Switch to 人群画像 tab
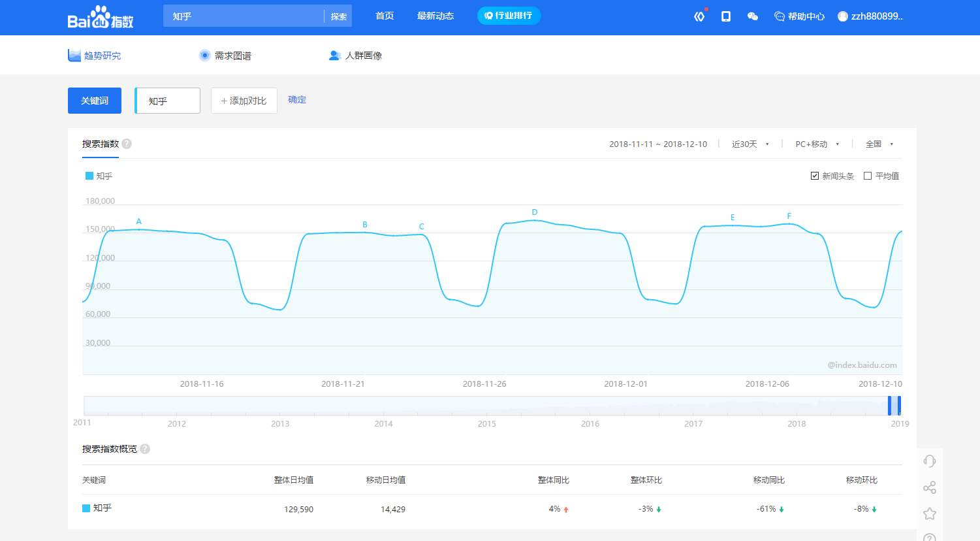Image resolution: width=980 pixels, height=541 pixels. tap(356, 56)
